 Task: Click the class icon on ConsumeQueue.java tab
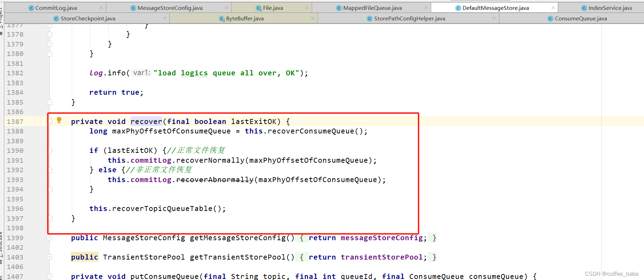[550, 19]
